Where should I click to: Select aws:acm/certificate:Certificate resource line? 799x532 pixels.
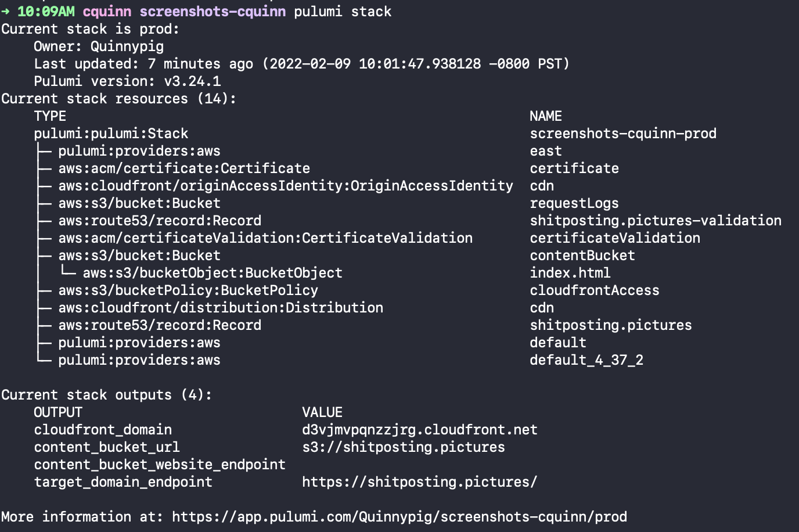coord(184,168)
